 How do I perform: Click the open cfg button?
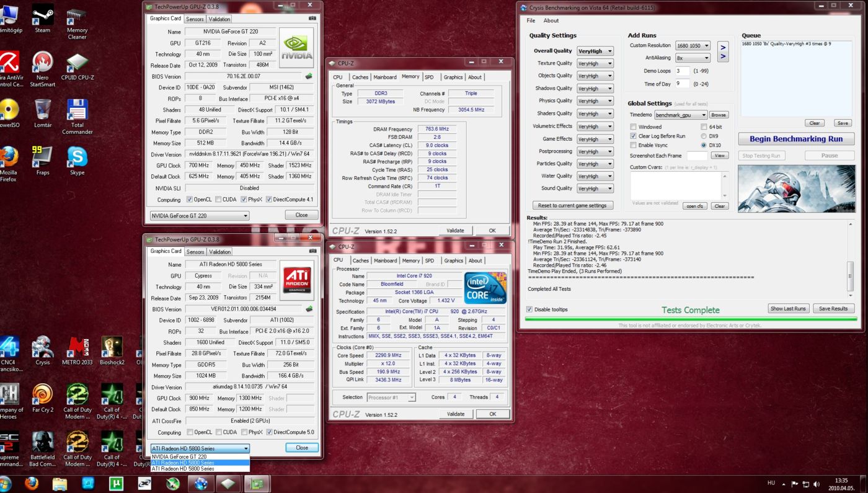tap(694, 206)
